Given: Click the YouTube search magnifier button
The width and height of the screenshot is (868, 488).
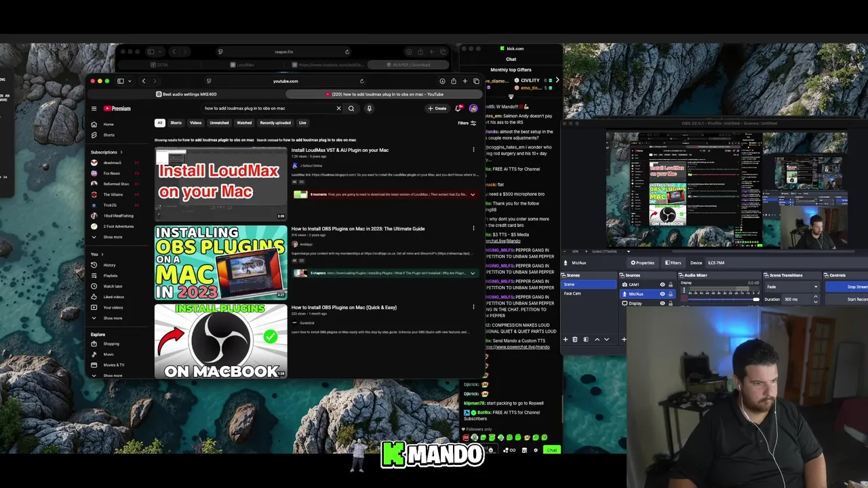Looking at the screenshot, I should (x=351, y=108).
